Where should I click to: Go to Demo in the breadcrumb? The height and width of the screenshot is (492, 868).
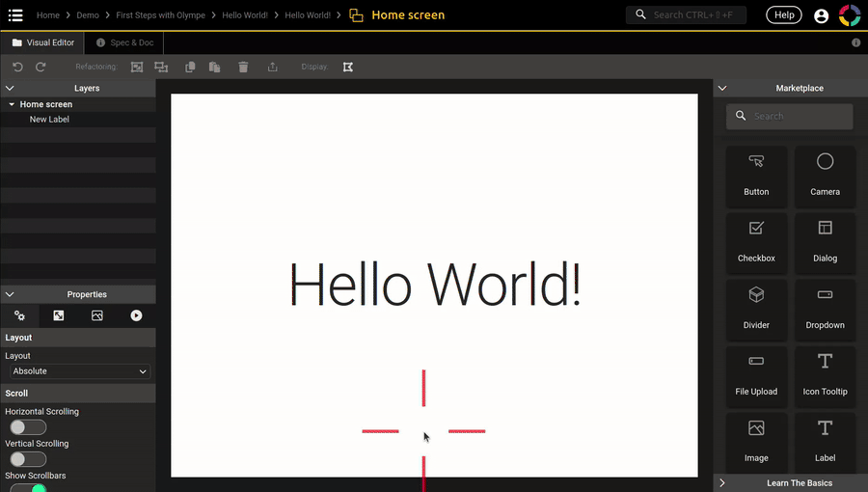coord(88,15)
